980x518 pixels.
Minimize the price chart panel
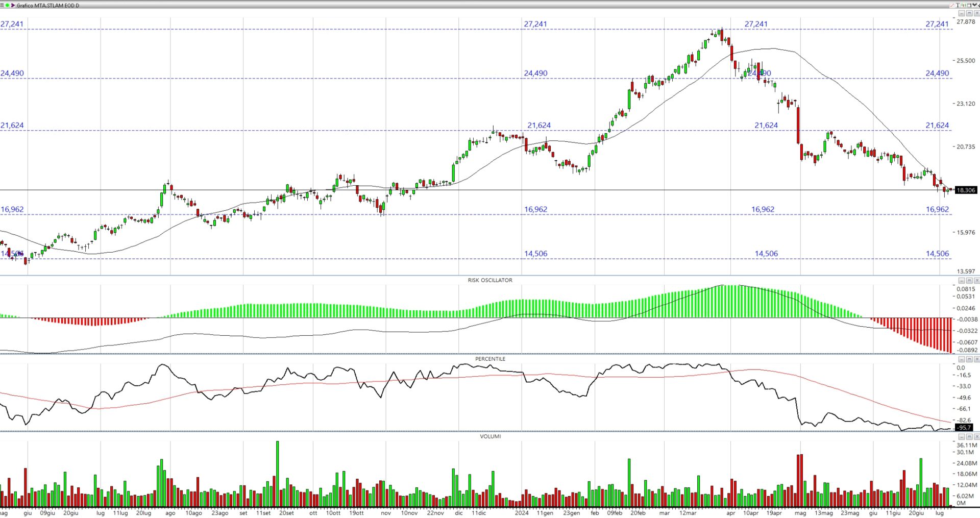962,13
